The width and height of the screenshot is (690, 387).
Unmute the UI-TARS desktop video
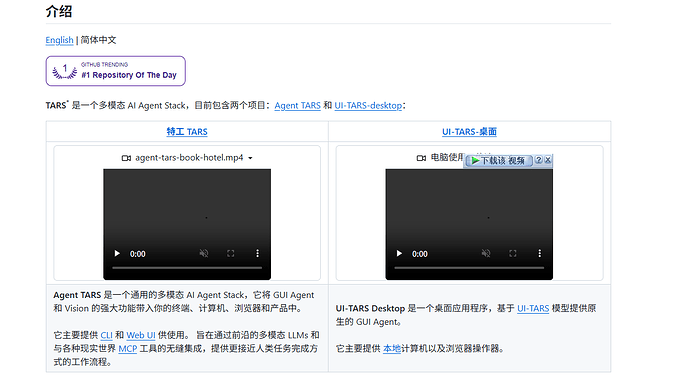(x=486, y=254)
